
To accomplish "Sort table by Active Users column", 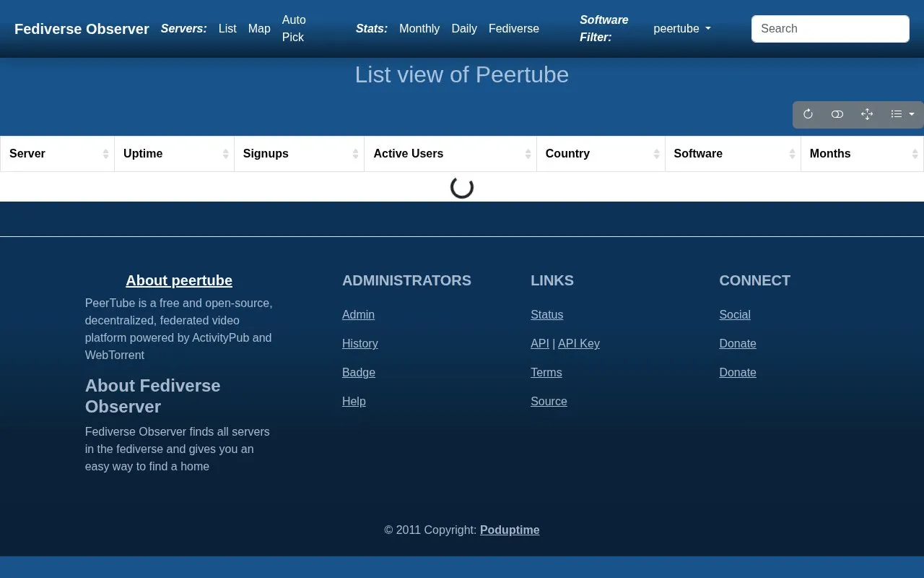I will [x=450, y=154].
